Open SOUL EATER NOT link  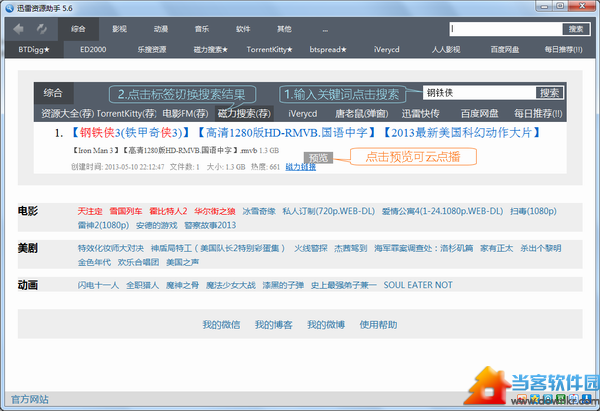418,285
